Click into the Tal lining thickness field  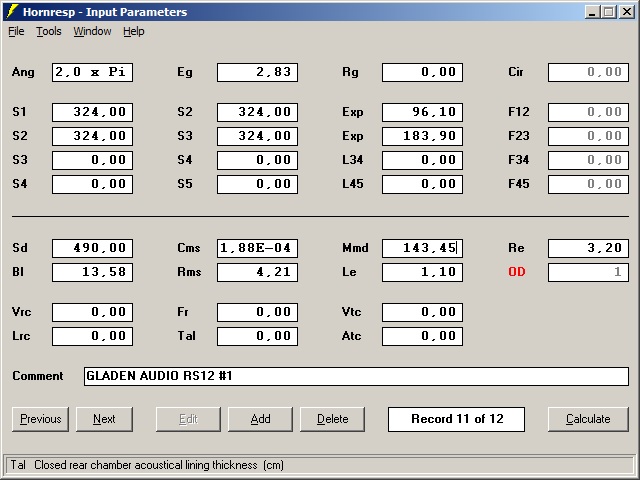tap(258, 336)
